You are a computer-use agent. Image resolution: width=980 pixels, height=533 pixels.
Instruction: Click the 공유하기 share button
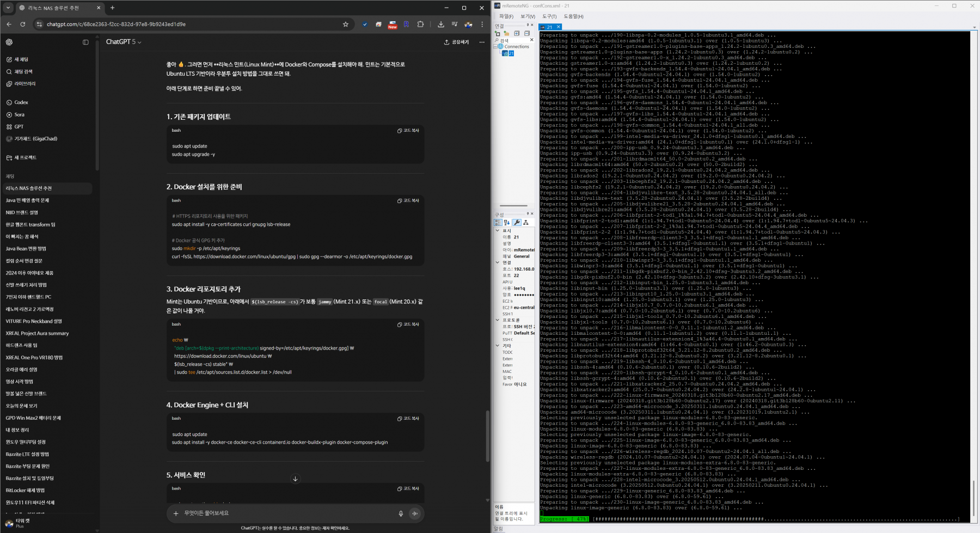pos(456,42)
